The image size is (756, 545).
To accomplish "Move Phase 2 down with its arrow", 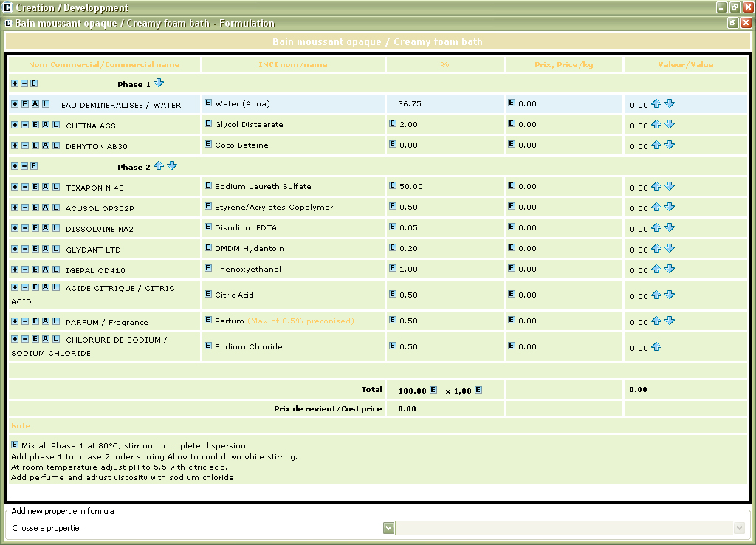I will [x=172, y=166].
